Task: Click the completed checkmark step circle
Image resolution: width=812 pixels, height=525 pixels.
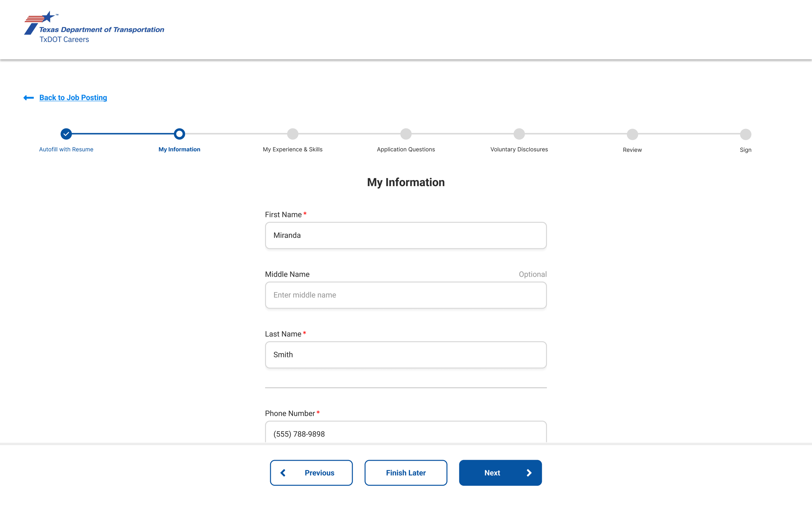Action: 66,134
